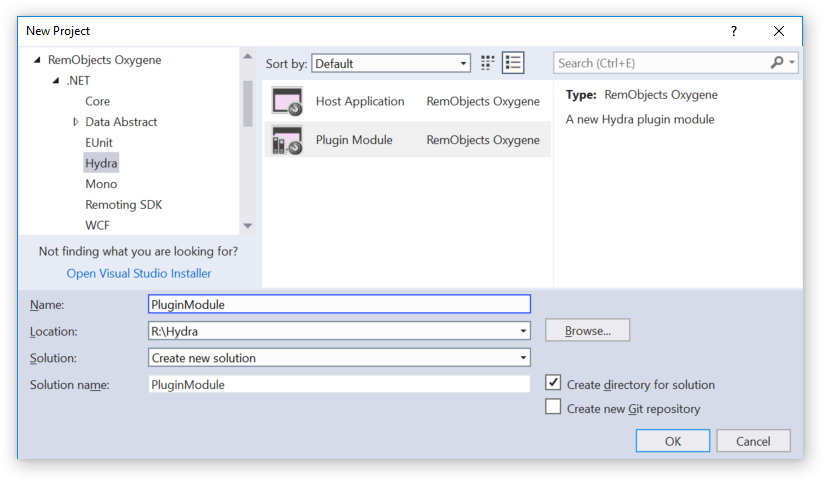The image size is (823, 479).
Task: Click the tree scrollbar thumb
Action: click(248, 103)
